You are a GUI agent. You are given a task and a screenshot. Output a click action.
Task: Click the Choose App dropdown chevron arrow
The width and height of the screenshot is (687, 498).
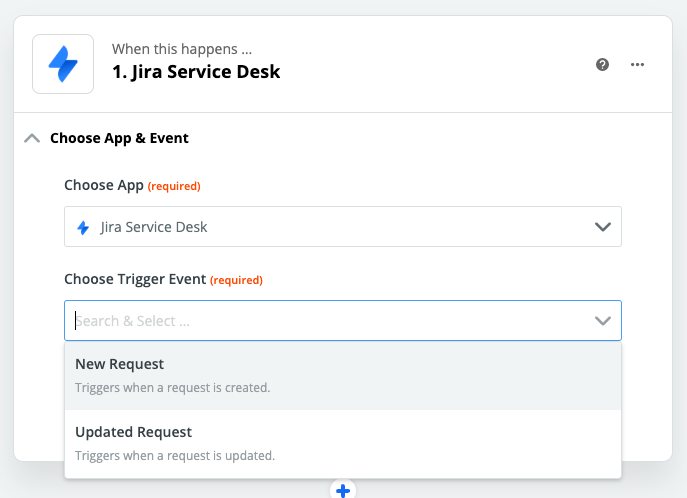[x=603, y=227]
